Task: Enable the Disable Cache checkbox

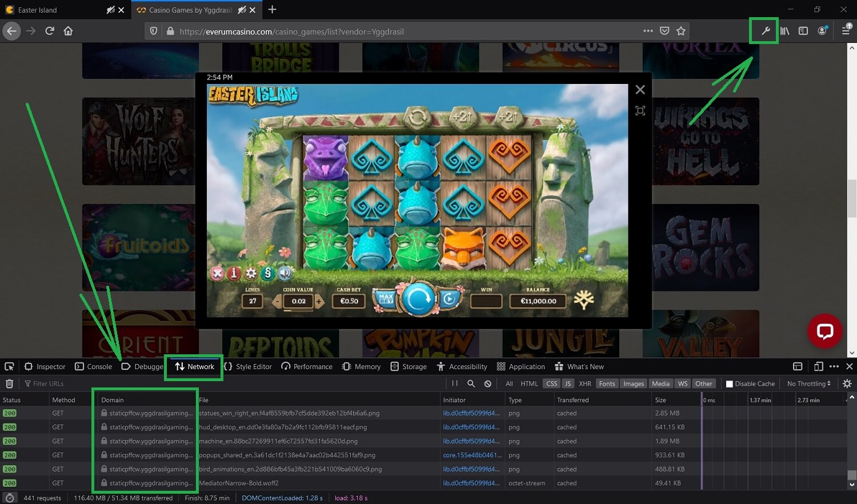Action: coord(729,384)
